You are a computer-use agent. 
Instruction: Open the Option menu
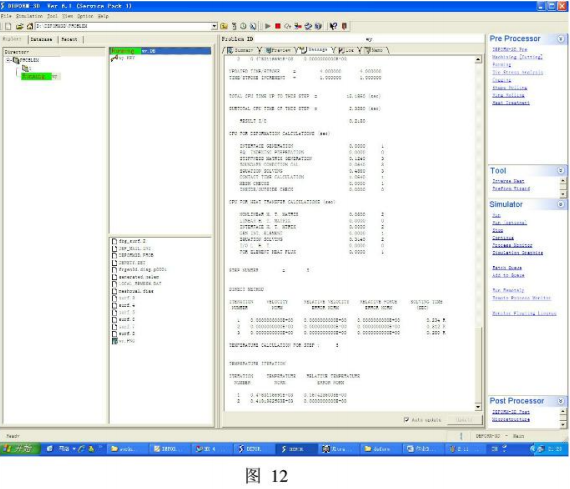coord(85,16)
